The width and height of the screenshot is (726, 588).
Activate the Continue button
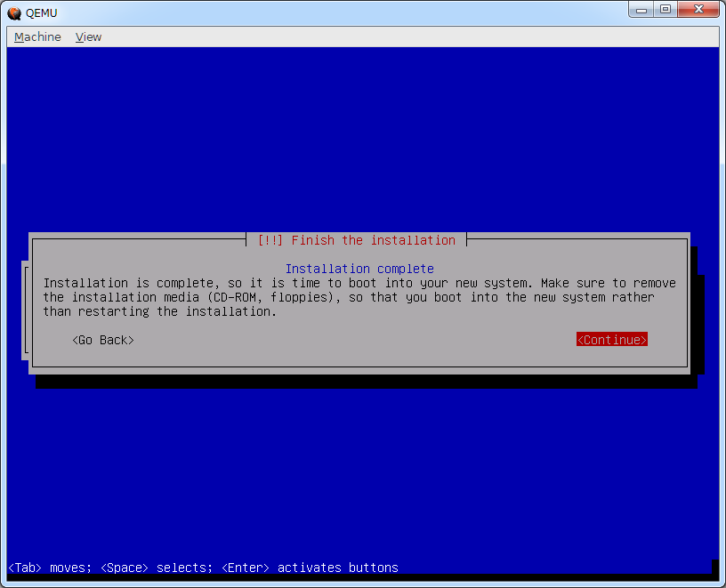[611, 340]
